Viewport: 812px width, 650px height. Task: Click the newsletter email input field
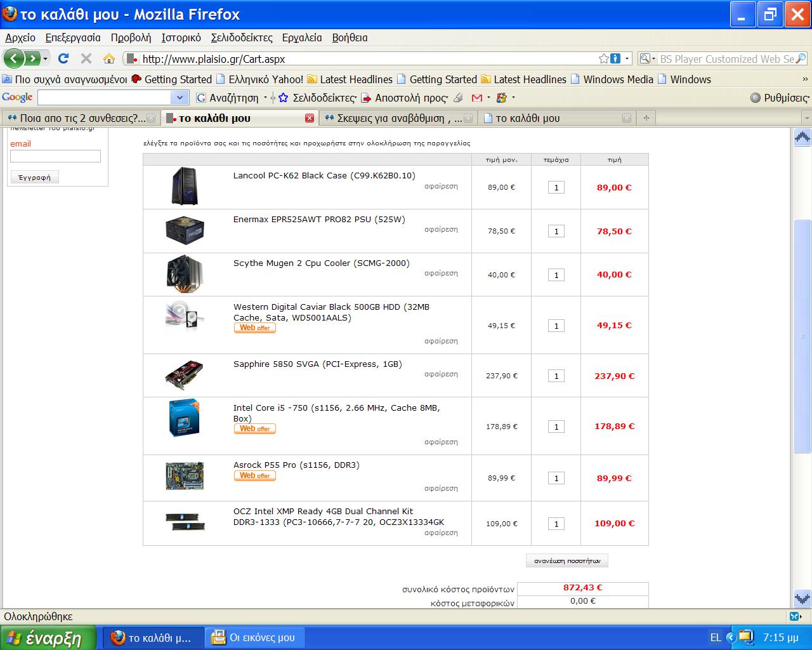pos(55,156)
